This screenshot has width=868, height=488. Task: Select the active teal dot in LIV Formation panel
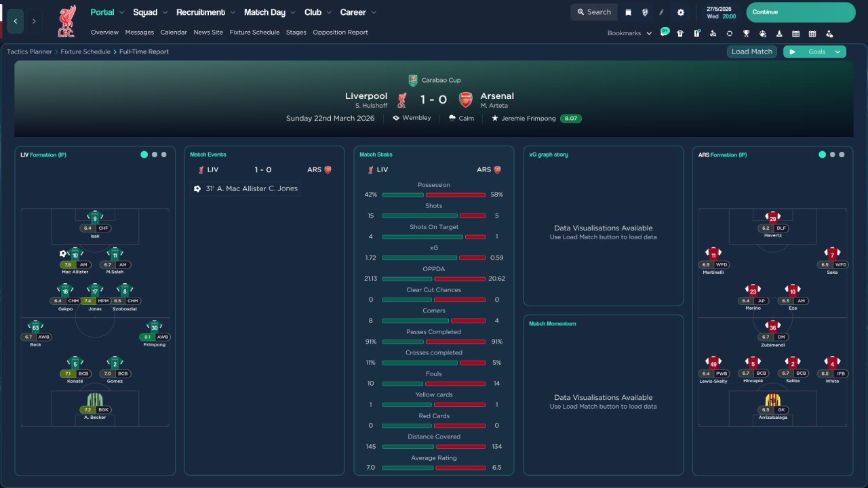(x=144, y=155)
